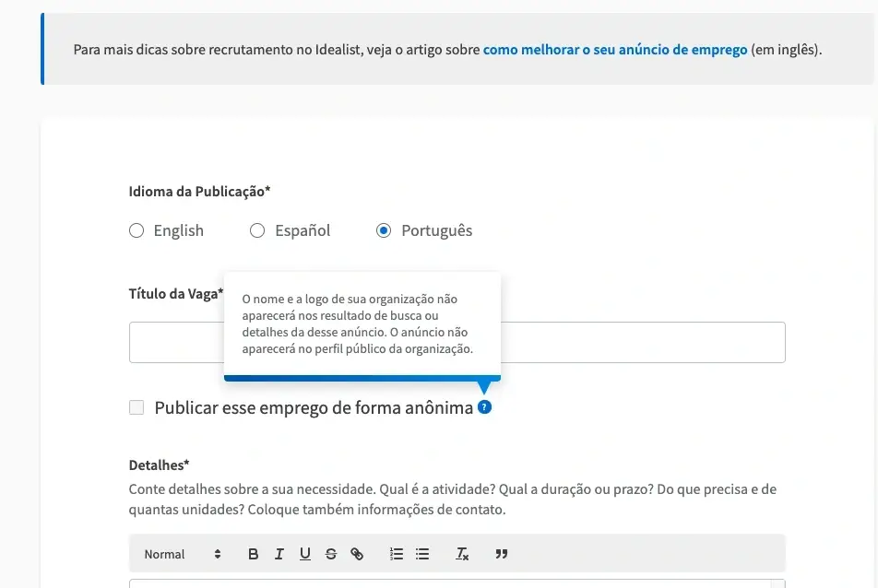Open 'como melhorar o seu anúncio de emprego' link
This screenshot has width=878, height=588.
(615, 49)
